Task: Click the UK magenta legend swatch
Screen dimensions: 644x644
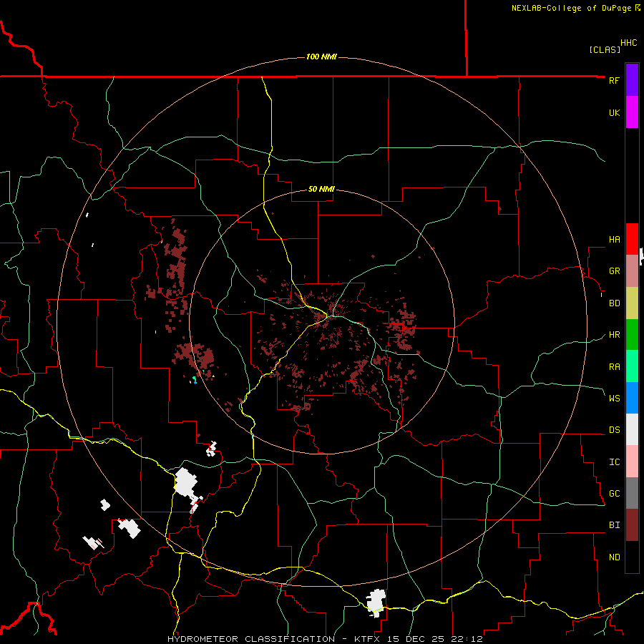Action: pyautogui.click(x=632, y=112)
